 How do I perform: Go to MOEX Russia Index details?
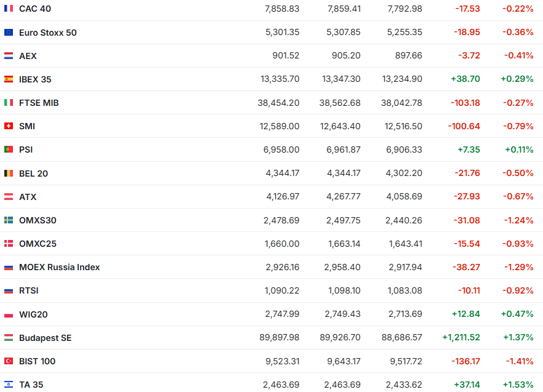[x=59, y=267]
